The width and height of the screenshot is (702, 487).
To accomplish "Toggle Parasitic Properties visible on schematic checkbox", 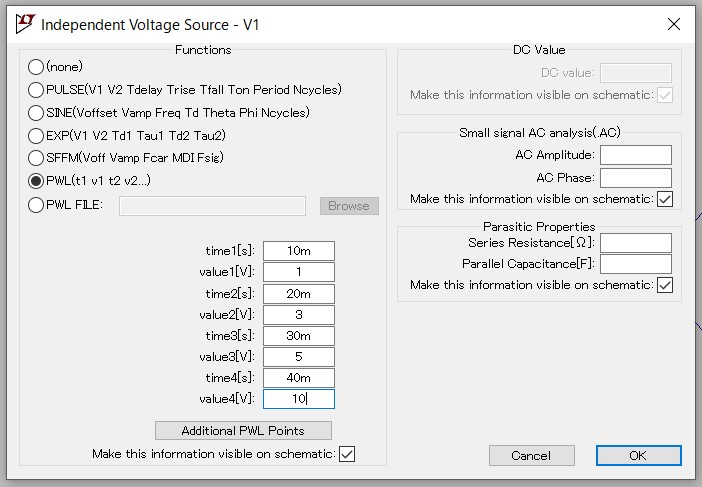I will (665, 285).
